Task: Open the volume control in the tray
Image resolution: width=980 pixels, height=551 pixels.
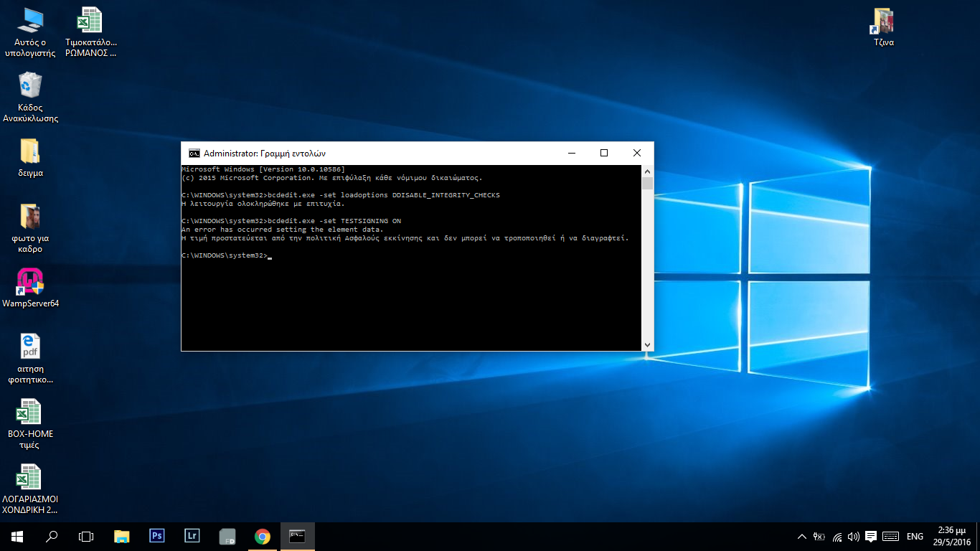Action: click(x=853, y=536)
